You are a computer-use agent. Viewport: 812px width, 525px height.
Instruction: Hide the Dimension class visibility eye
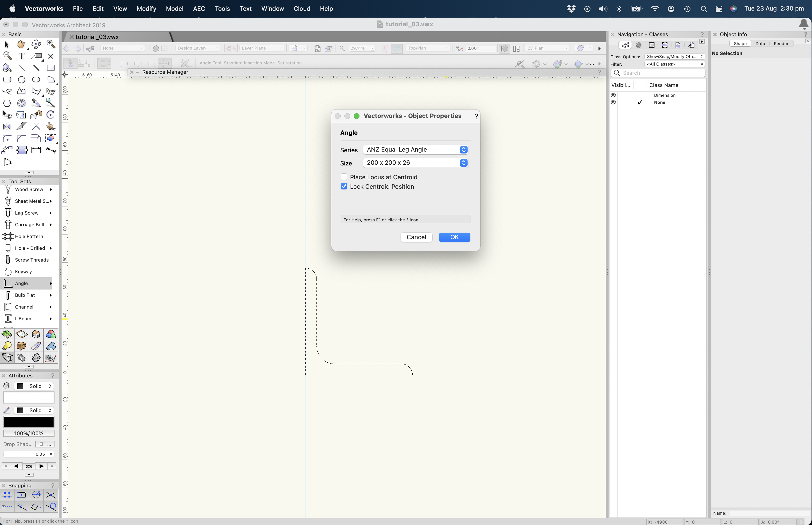(x=613, y=95)
